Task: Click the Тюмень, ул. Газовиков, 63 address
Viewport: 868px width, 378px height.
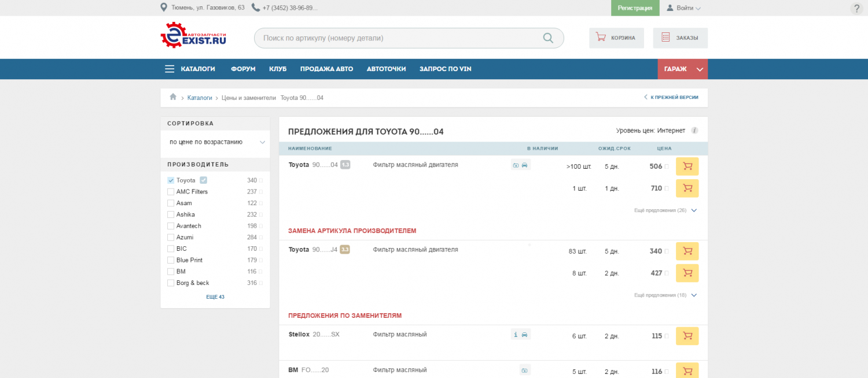Action: pyautogui.click(x=208, y=8)
